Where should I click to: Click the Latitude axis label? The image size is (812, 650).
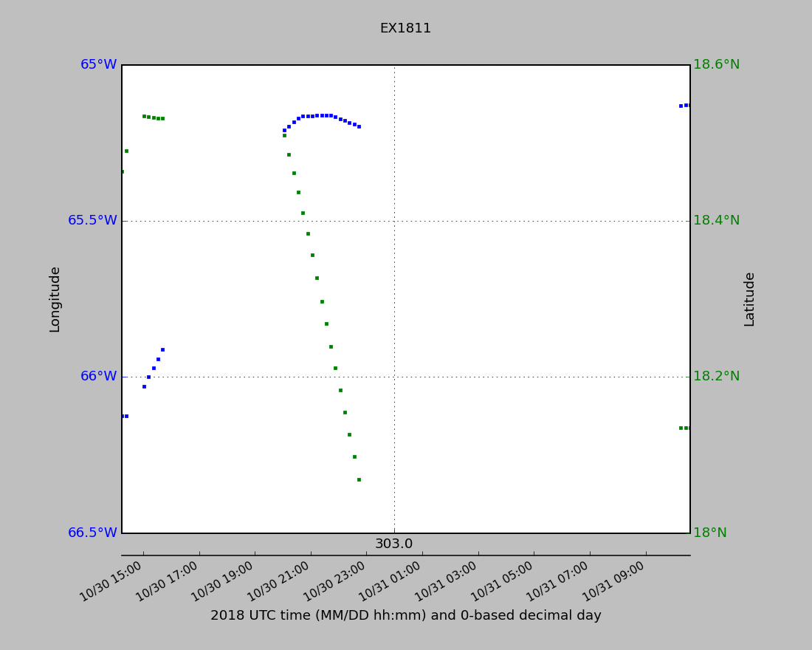pyautogui.click(x=749, y=300)
